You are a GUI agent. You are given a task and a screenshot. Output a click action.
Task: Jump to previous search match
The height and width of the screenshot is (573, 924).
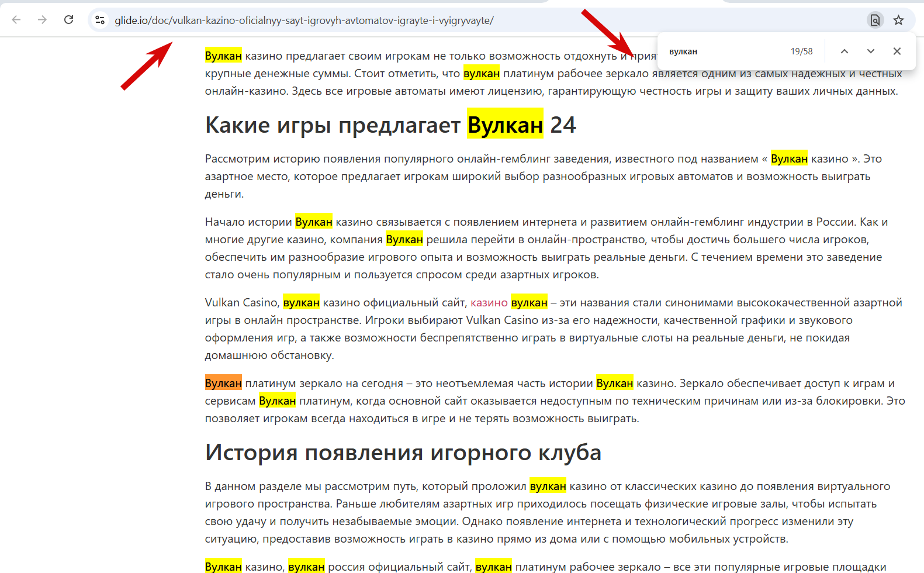[845, 51]
